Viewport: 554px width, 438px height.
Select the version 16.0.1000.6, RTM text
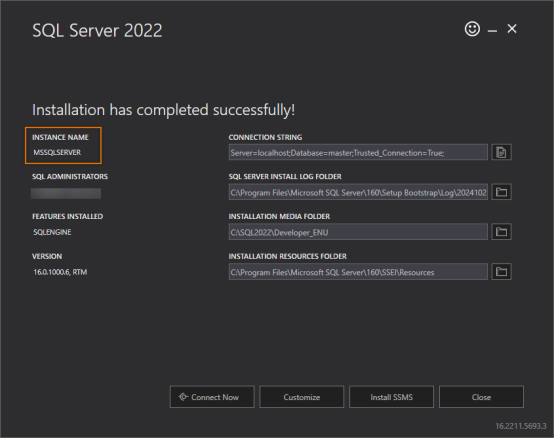[x=60, y=272]
